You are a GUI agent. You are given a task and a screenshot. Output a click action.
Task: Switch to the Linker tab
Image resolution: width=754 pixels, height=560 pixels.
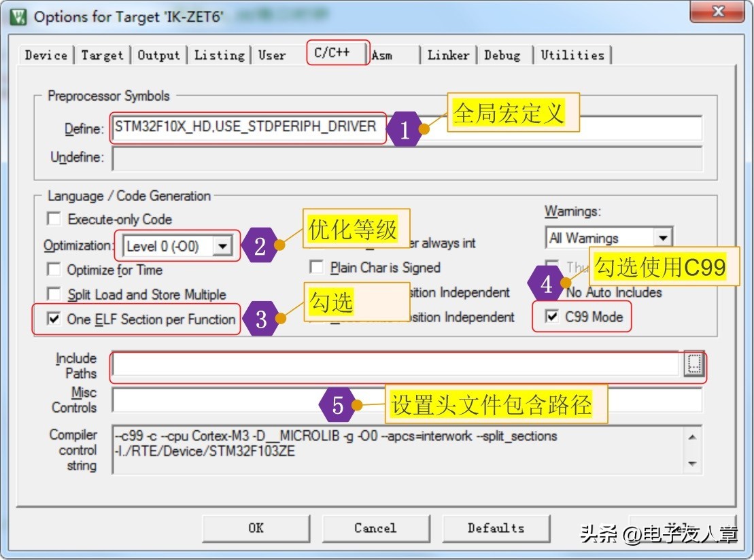(x=448, y=54)
